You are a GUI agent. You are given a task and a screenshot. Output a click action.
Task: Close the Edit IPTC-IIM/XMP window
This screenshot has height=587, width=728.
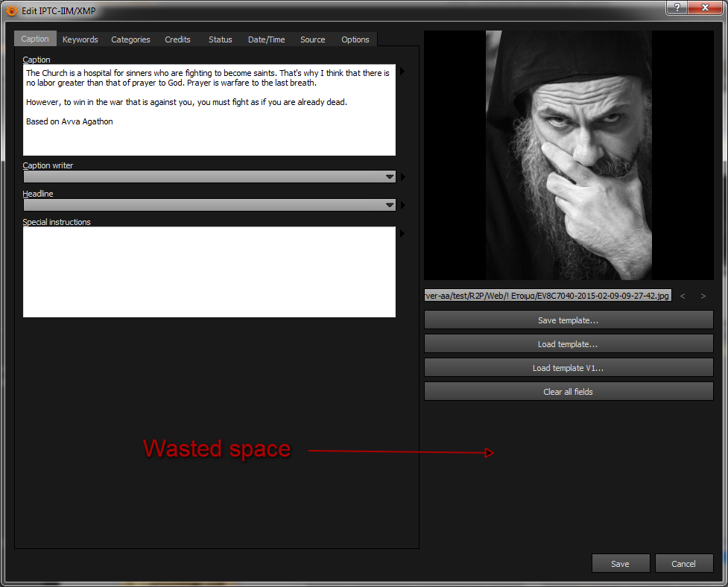click(705, 7)
